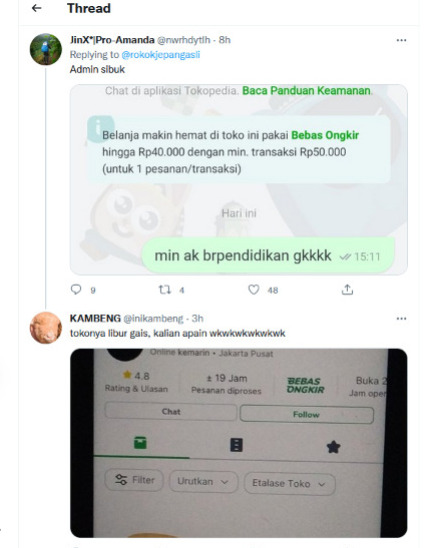Retweet the Admin sibuk tweet
This screenshot has height=548, width=433.
coord(165,289)
